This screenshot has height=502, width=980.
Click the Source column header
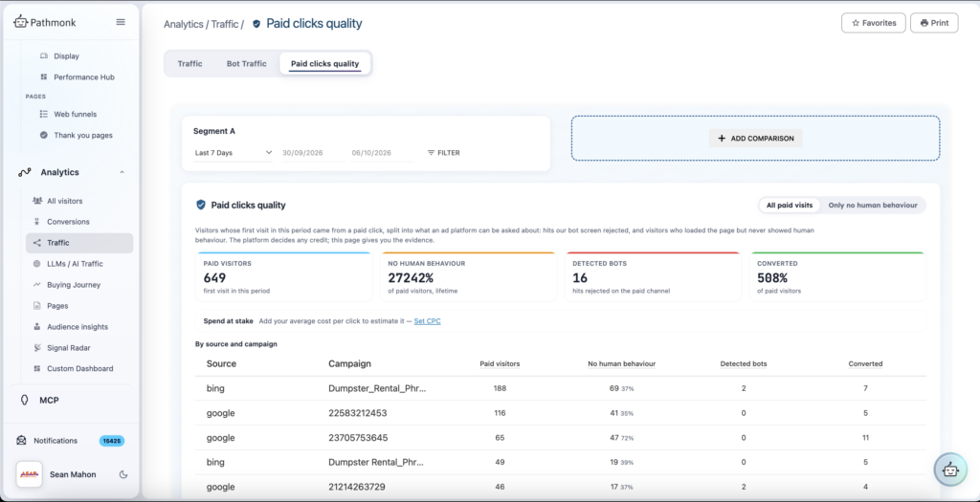tap(221, 363)
